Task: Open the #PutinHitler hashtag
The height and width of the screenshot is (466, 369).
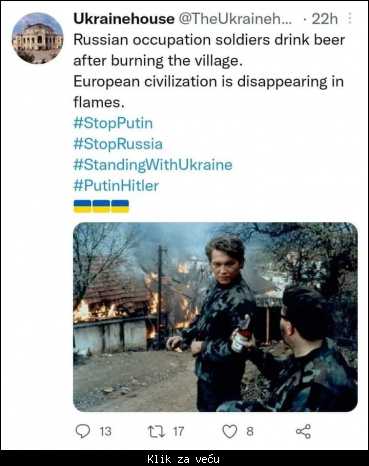Action: [116, 186]
